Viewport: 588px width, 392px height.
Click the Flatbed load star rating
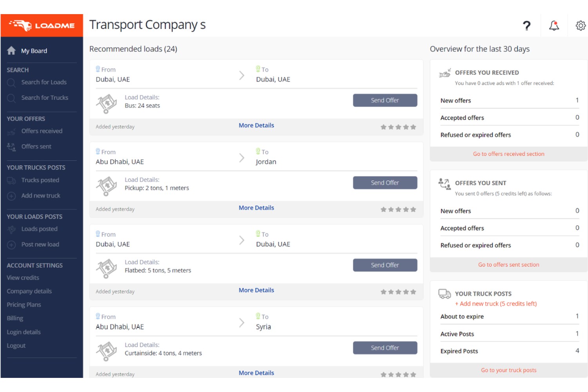[398, 292]
